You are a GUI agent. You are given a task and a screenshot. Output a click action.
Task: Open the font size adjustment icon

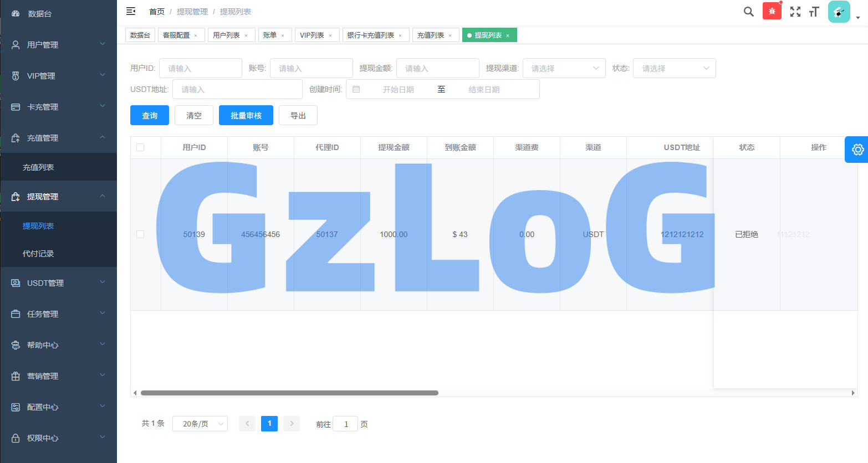(x=814, y=12)
